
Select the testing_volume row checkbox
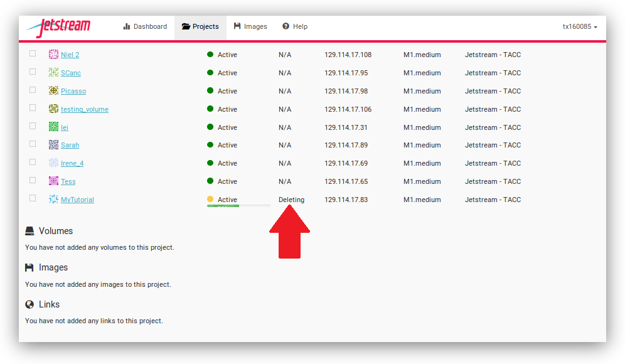coord(33,108)
